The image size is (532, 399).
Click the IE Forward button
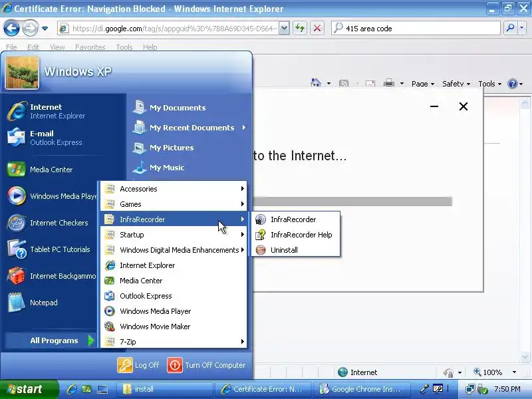pos(30,28)
